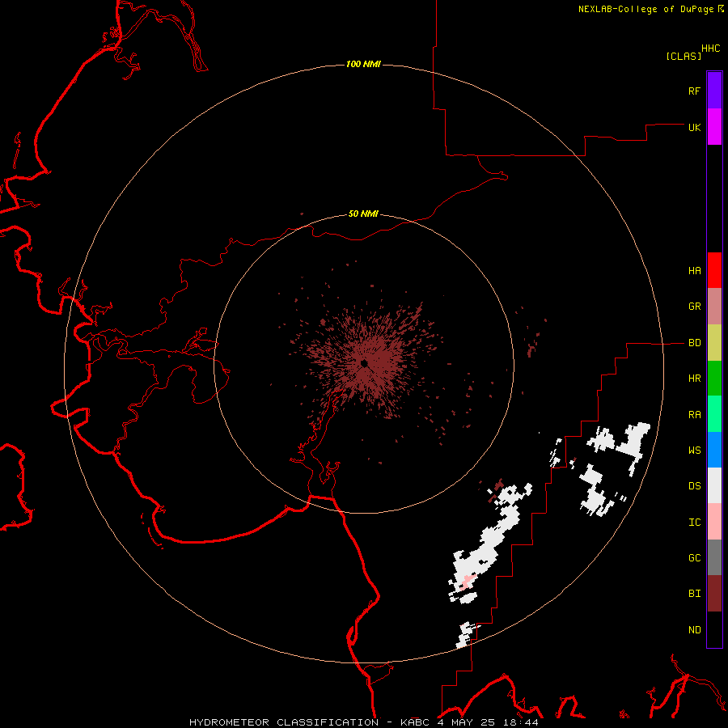Click the KABC station identifier

coord(417,722)
